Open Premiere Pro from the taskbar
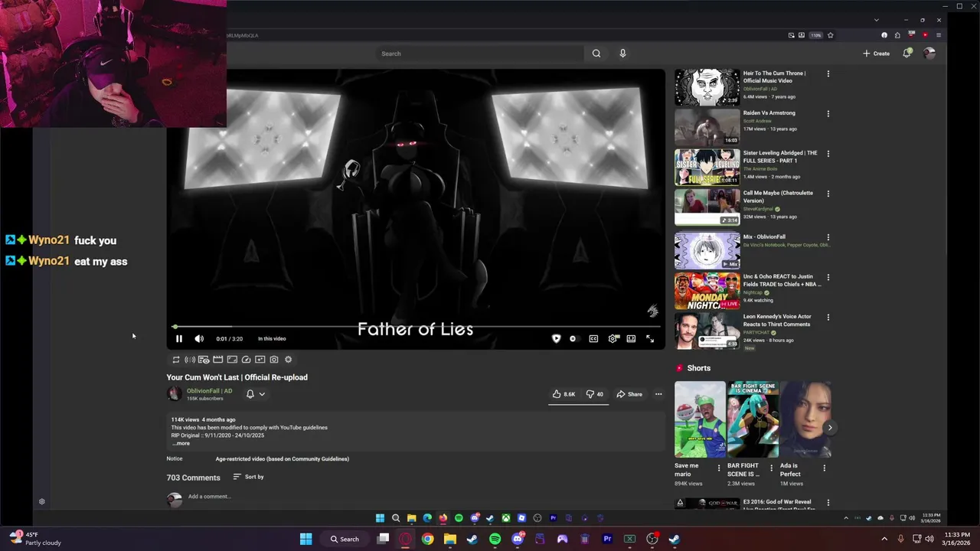Screen dimensions: 980x551 [607, 539]
